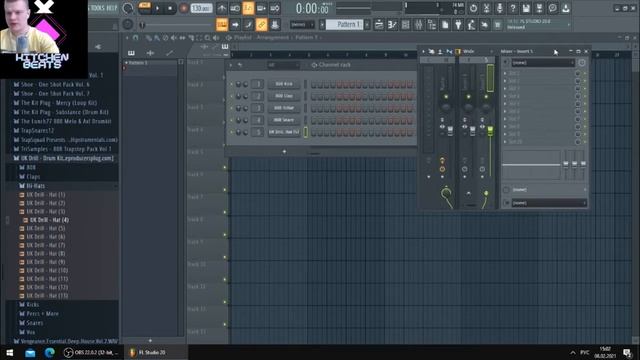The width and height of the screenshot is (640, 360).
Task: Select UK Drill - Hat (7) sample in browser
Action: pyautogui.click(x=46, y=245)
